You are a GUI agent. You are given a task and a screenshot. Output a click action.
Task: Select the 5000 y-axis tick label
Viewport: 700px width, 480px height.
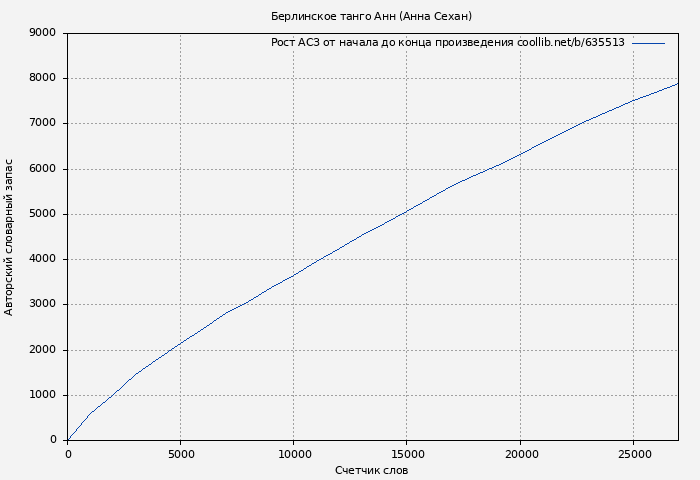coord(43,214)
